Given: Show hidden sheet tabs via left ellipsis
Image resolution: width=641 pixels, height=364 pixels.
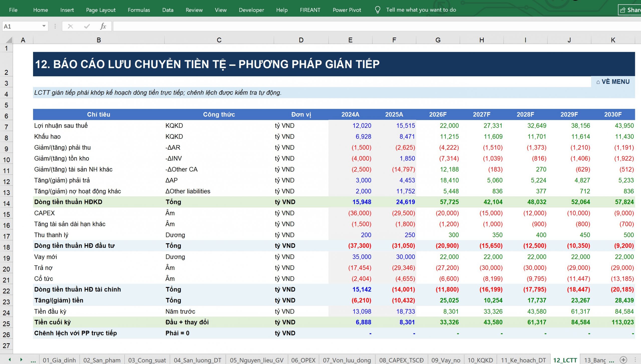Looking at the screenshot, I should coord(33,360).
